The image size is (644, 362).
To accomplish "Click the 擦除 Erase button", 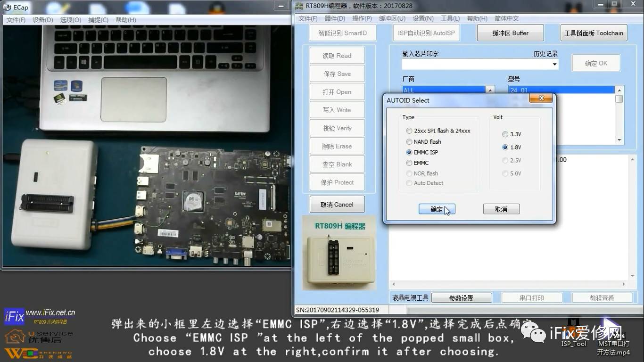I will click(x=337, y=146).
